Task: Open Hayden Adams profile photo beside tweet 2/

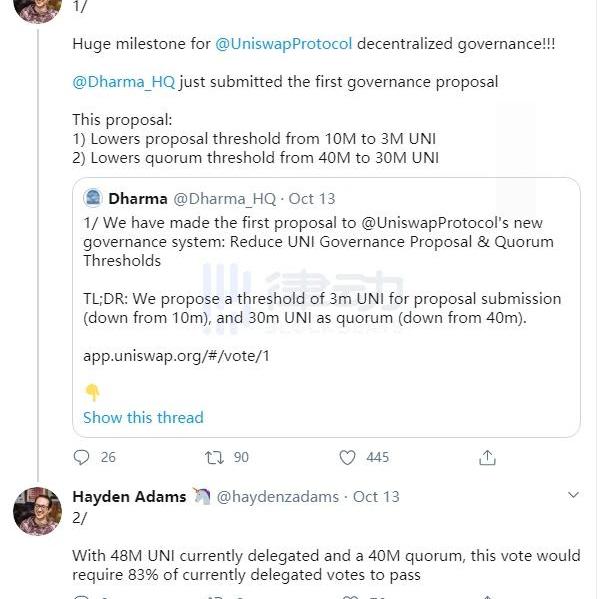Action: coord(37,511)
